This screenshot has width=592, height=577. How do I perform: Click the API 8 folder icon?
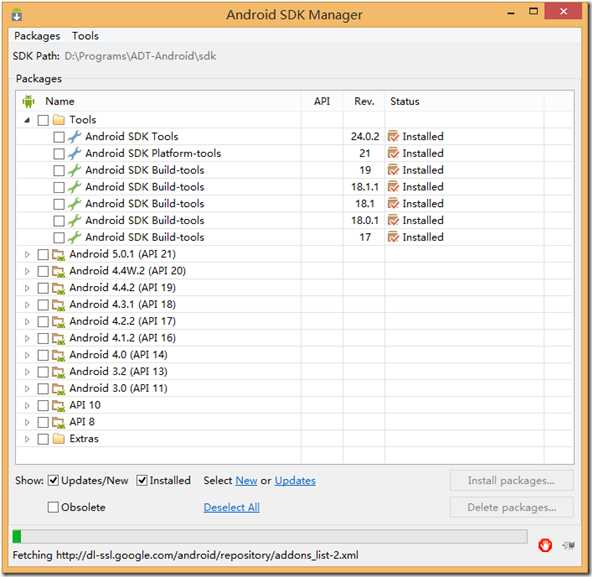59,422
